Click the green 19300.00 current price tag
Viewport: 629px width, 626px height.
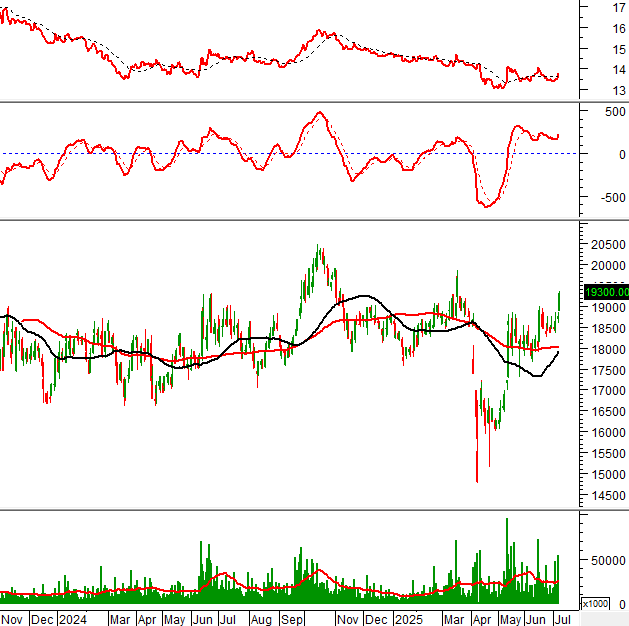[x=606, y=292]
